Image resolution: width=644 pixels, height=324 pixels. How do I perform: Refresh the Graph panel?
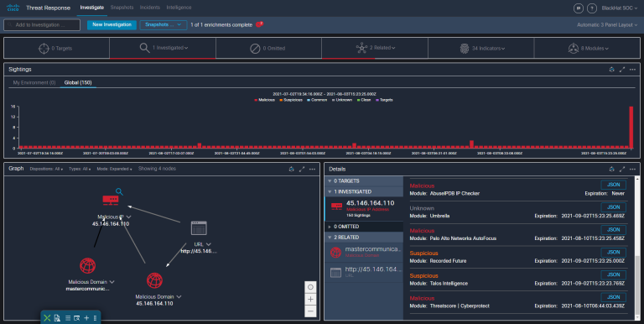point(291,169)
